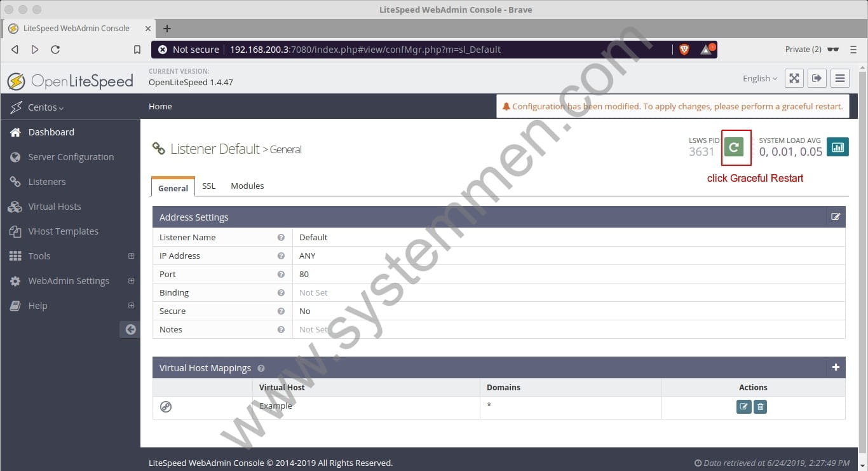Show help for Binding field
868x471 pixels.
[281, 292]
